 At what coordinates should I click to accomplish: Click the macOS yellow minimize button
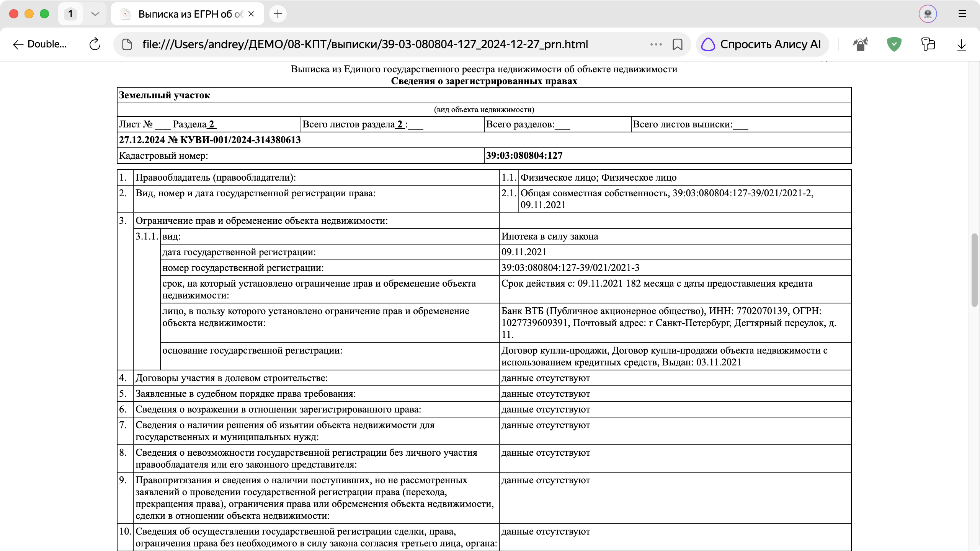point(29,14)
